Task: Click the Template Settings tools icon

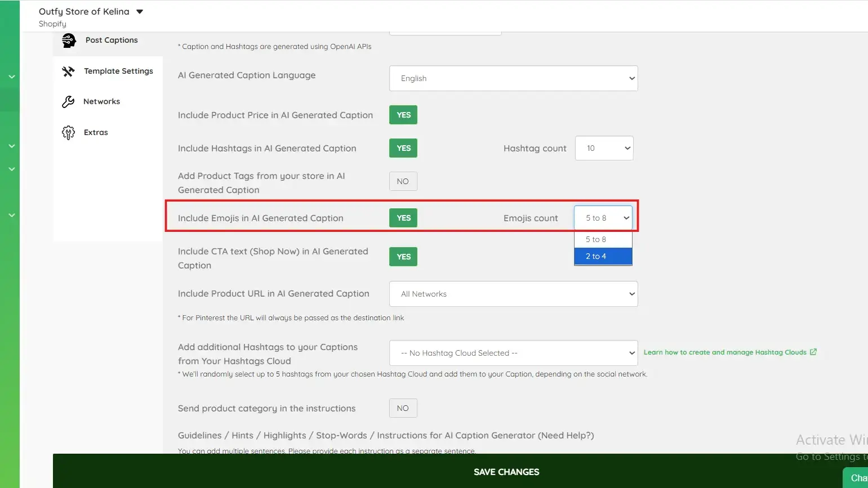Action: coord(68,71)
